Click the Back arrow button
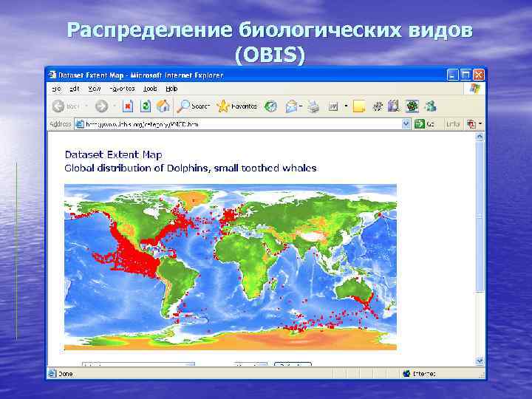Screen dimensions: 532x399 pyautogui.click(x=58, y=106)
